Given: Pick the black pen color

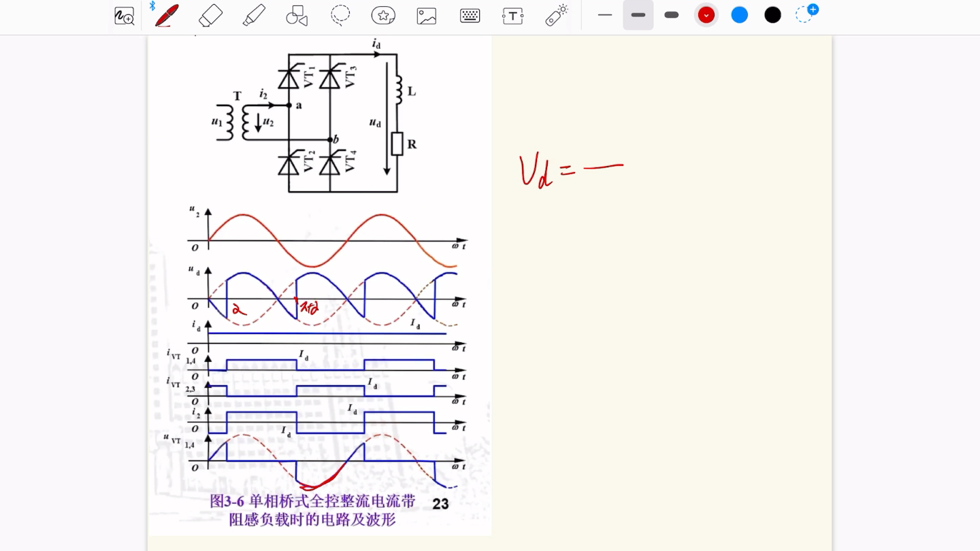Looking at the screenshot, I should (772, 15).
